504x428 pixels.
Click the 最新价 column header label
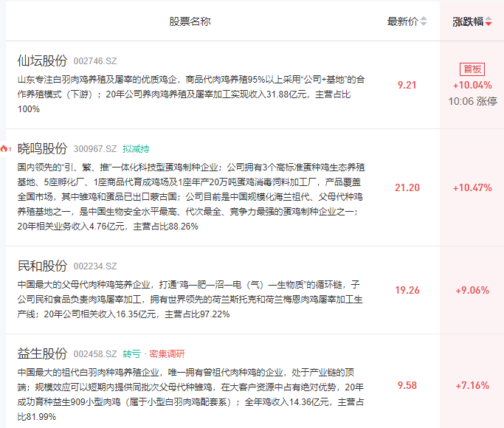coord(403,21)
